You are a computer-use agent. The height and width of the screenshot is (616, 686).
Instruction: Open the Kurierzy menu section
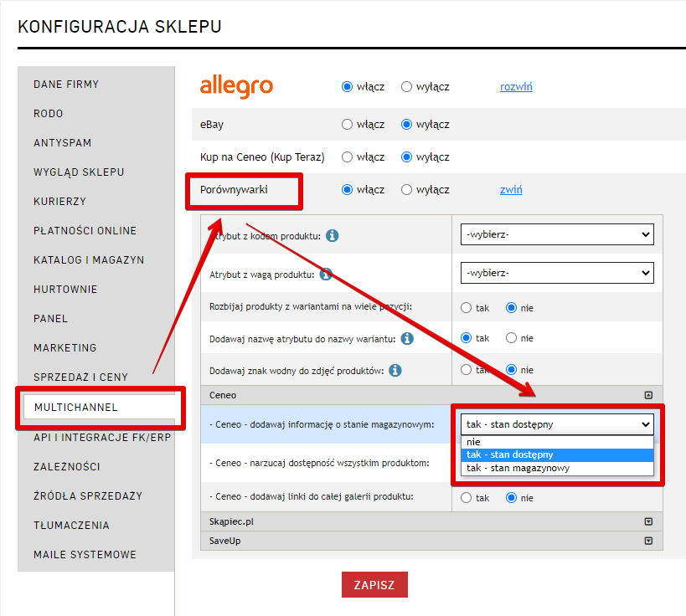59,202
